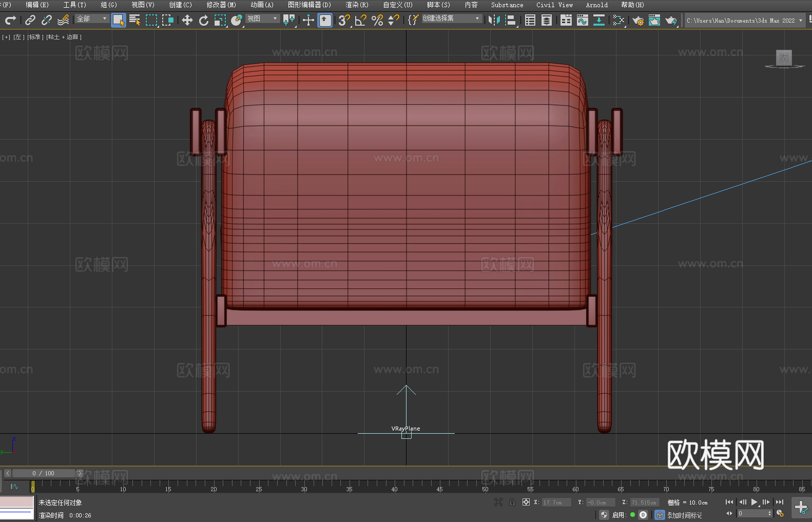Open Select by Name list icon

135,20
